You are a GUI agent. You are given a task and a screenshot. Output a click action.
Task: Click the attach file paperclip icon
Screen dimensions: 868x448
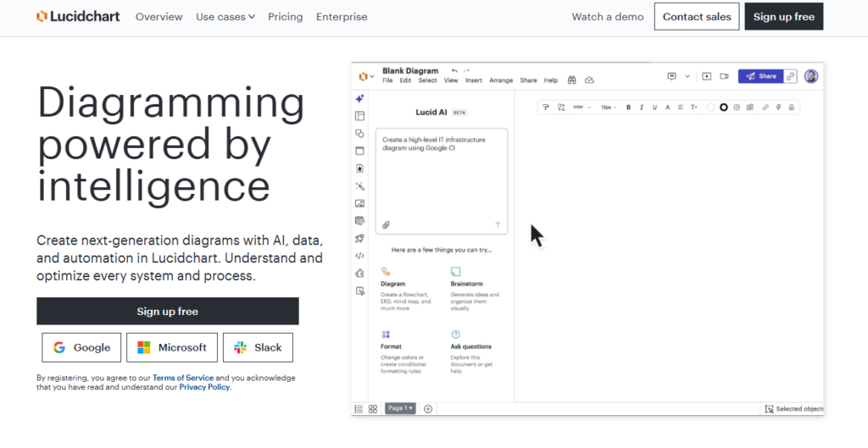[386, 225]
